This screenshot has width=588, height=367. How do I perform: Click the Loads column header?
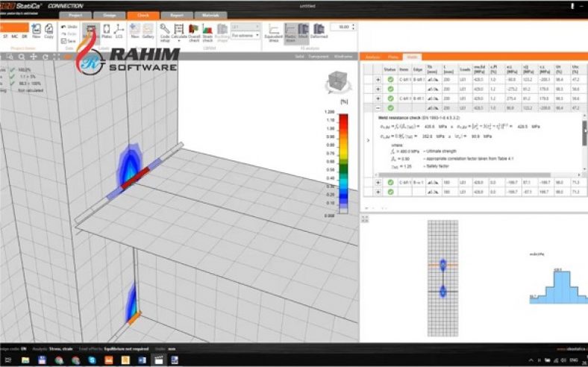[465, 69]
